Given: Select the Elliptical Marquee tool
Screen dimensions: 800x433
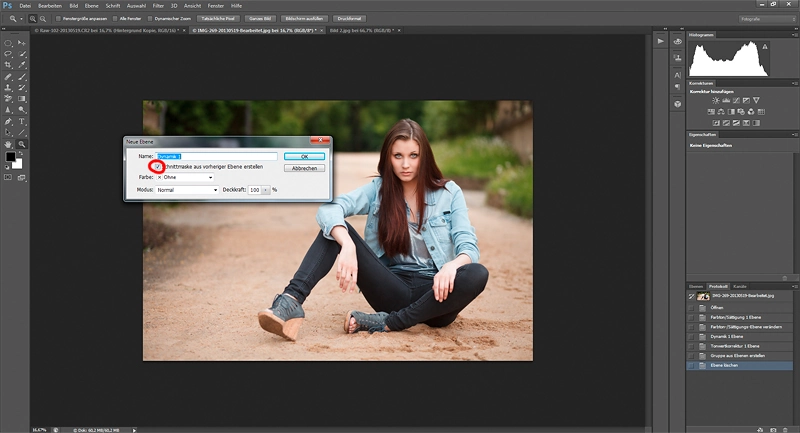Looking at the screenshot, I should (x=8, y=43).
